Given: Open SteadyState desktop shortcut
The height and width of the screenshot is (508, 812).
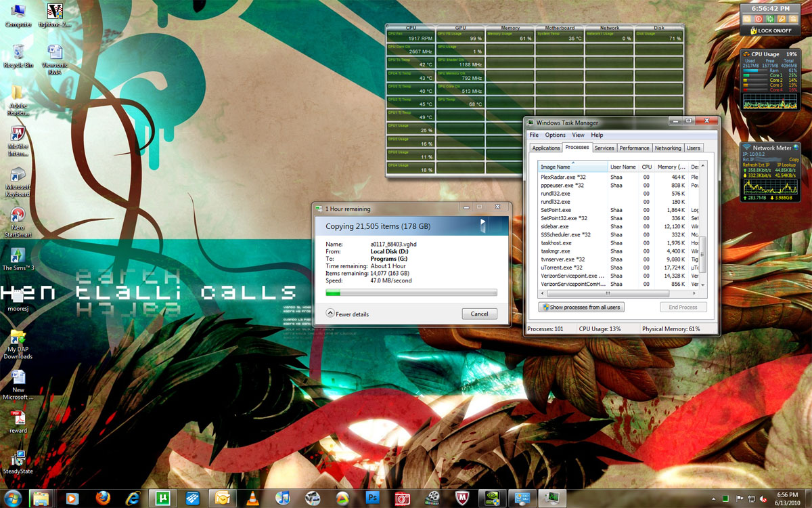Looking at the screenshot, I should 18,459.
